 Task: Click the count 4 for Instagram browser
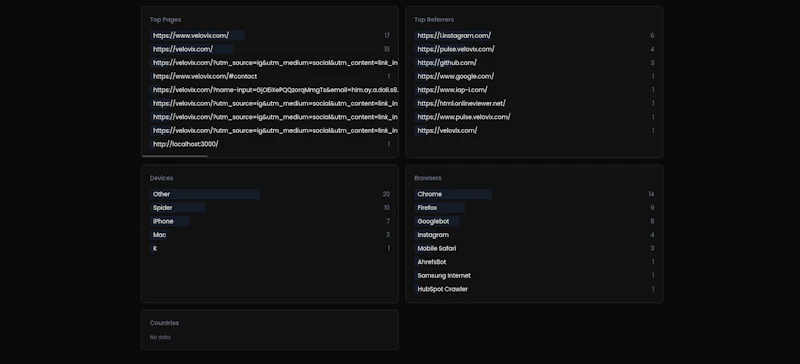tap(652, 235)
